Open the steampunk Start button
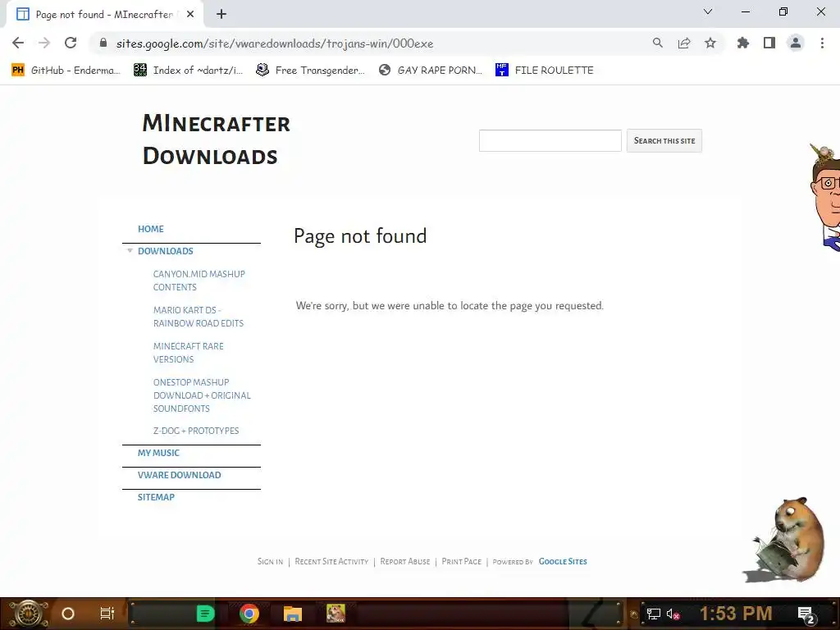The height and width of the screenshot is (630, 840). tap(29, 614)
